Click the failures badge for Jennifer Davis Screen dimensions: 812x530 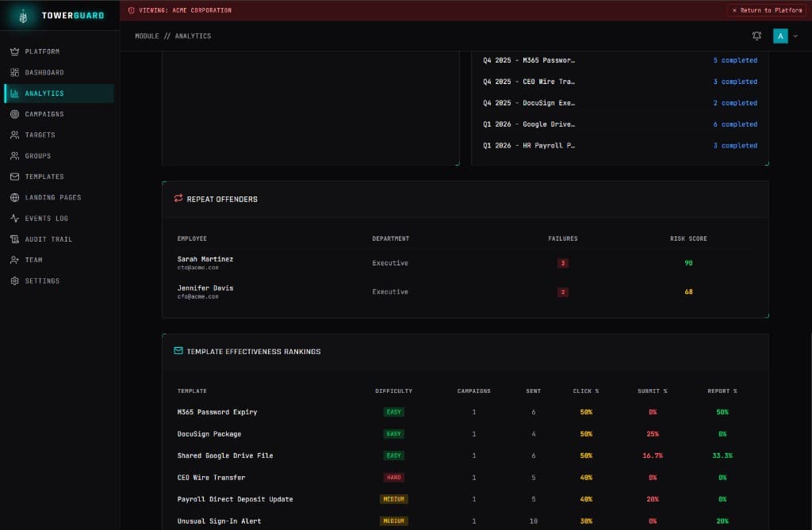click(563, 292)
